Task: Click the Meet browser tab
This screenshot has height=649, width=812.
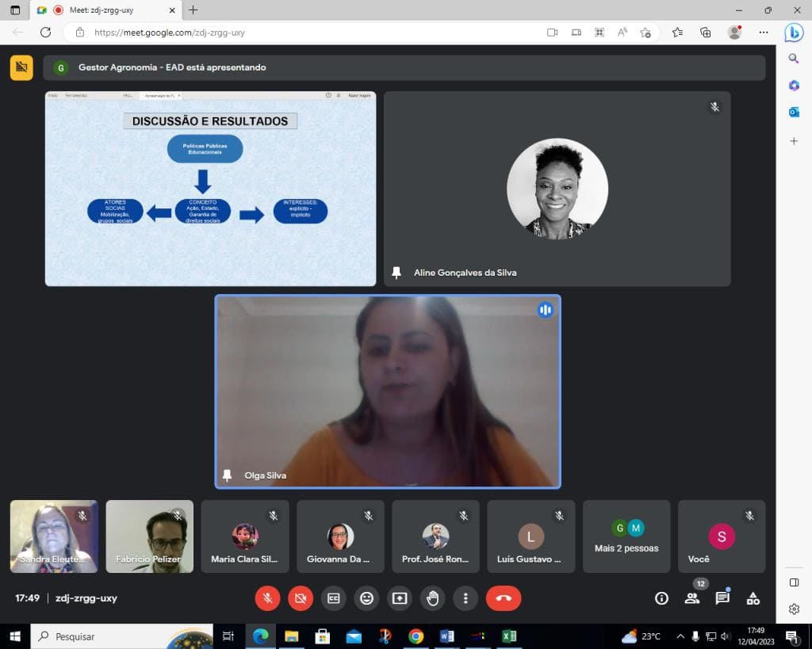Action: pos(106,10)
